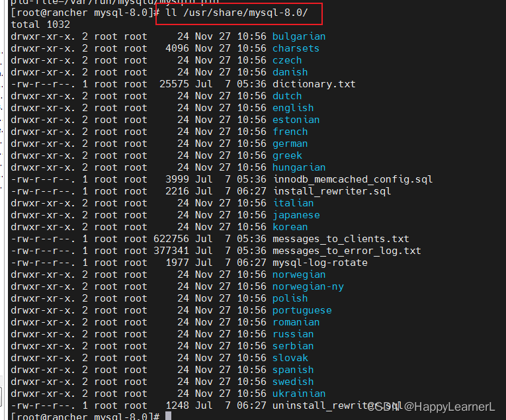Click innodb_memcached_config.sql file name

(x=353, y=179)
